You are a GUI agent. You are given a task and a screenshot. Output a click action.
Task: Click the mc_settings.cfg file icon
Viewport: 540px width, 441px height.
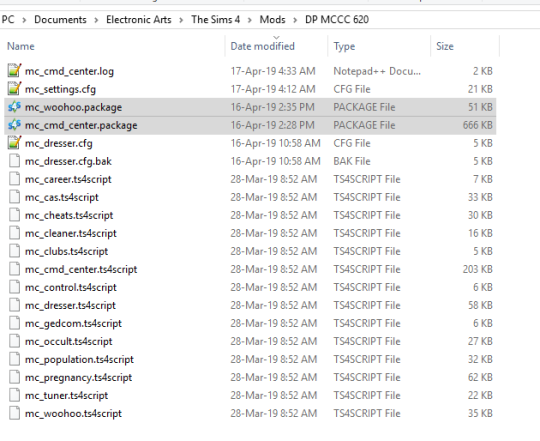[14, 89]
